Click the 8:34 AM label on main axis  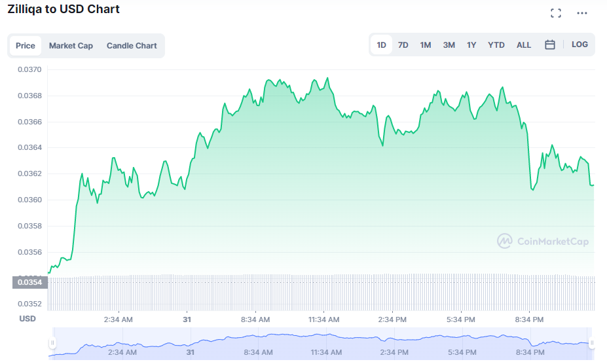point(255,320)
